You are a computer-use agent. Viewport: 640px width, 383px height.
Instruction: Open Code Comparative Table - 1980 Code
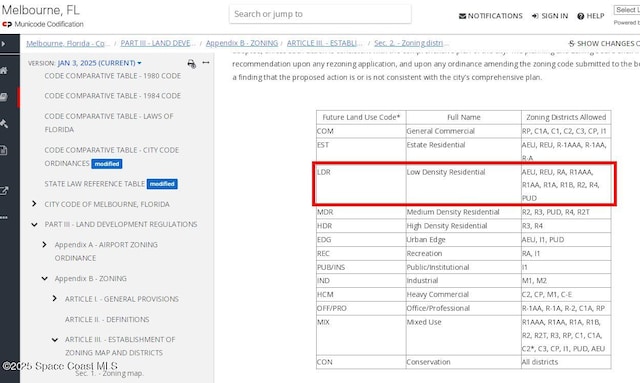113,76
